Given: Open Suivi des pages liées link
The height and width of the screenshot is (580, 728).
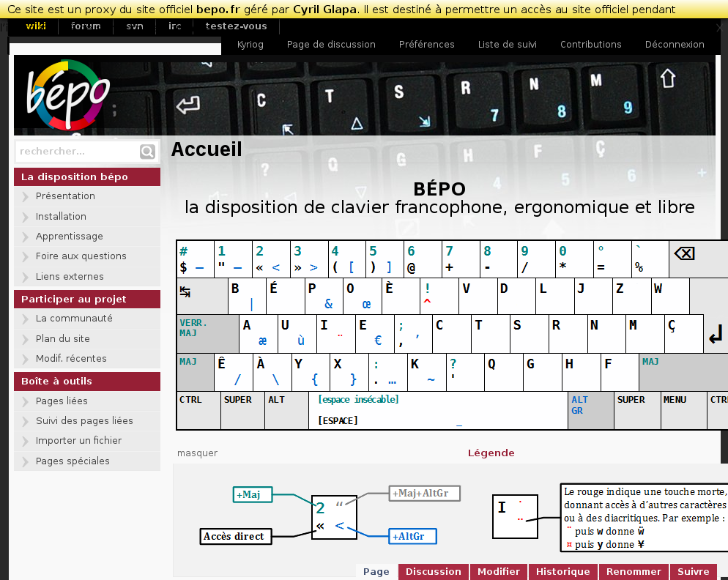Looking at the screenshot, I should pyautogui.click(x=84, y=421).
